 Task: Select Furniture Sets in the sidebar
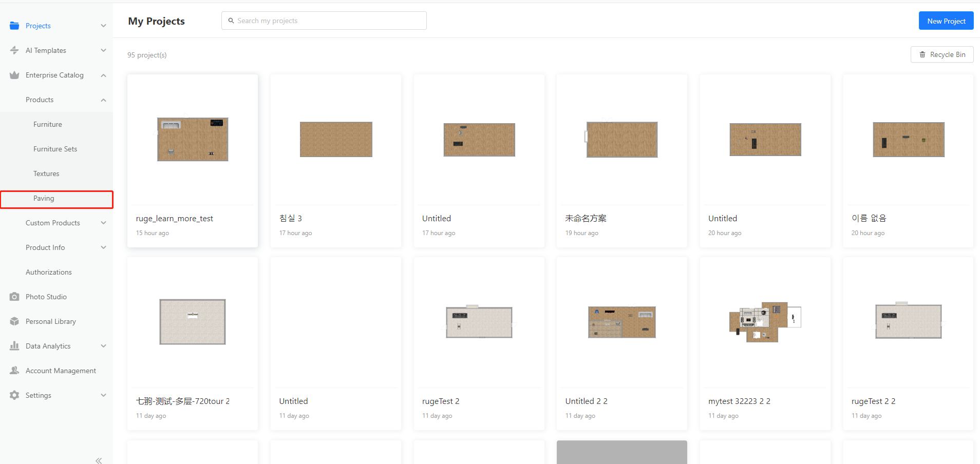(x=55, y=149)
